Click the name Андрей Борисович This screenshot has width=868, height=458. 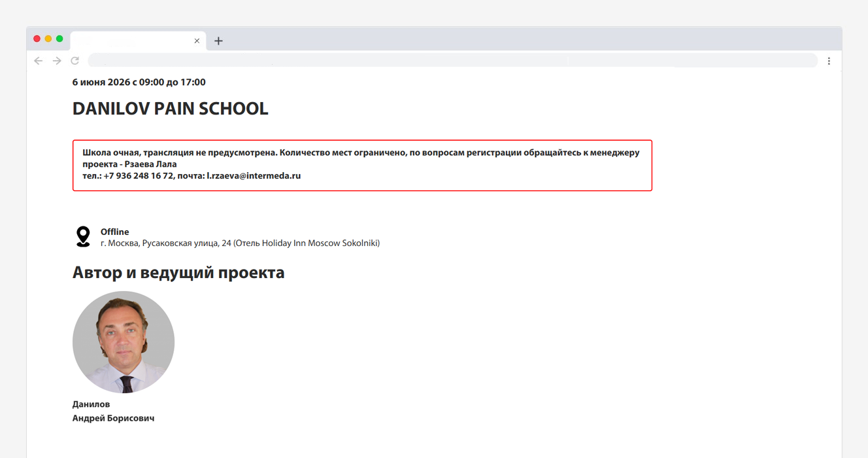113,418
